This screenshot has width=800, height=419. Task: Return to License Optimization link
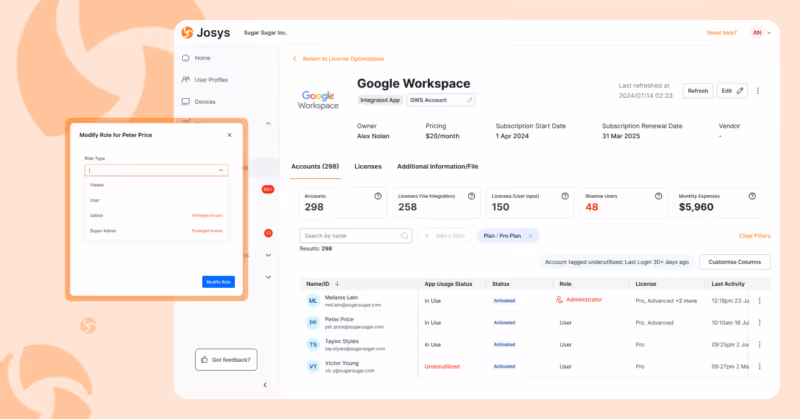click(x=343, y=59)
